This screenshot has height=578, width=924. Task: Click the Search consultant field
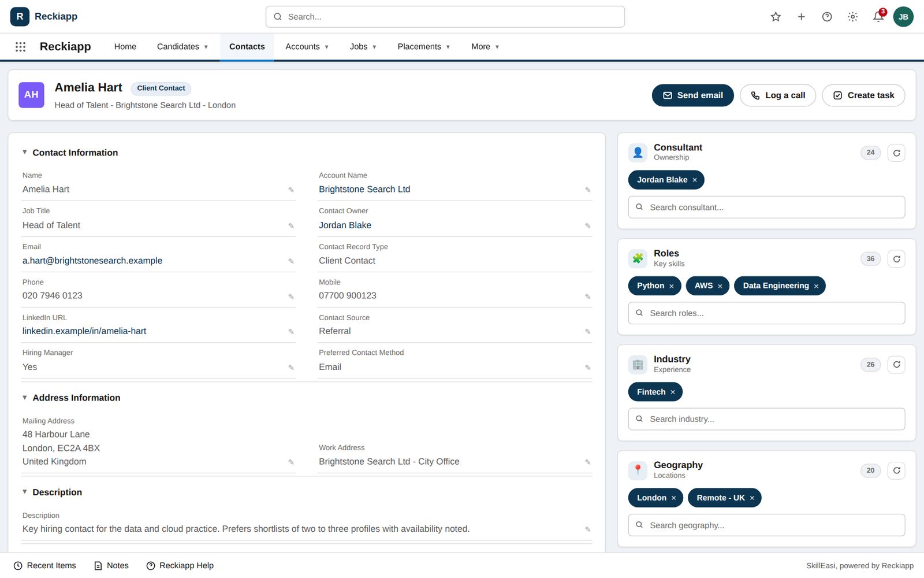click(x=766, y=208)
